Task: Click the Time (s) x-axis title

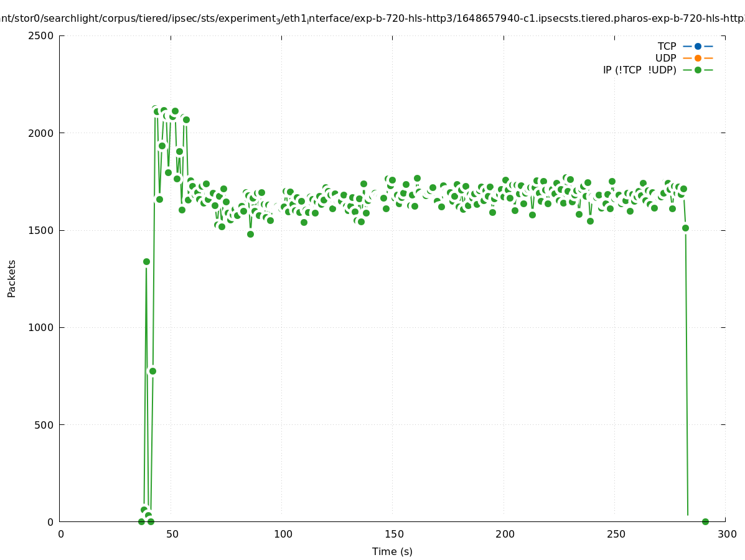Action: [x=392, y=552]
